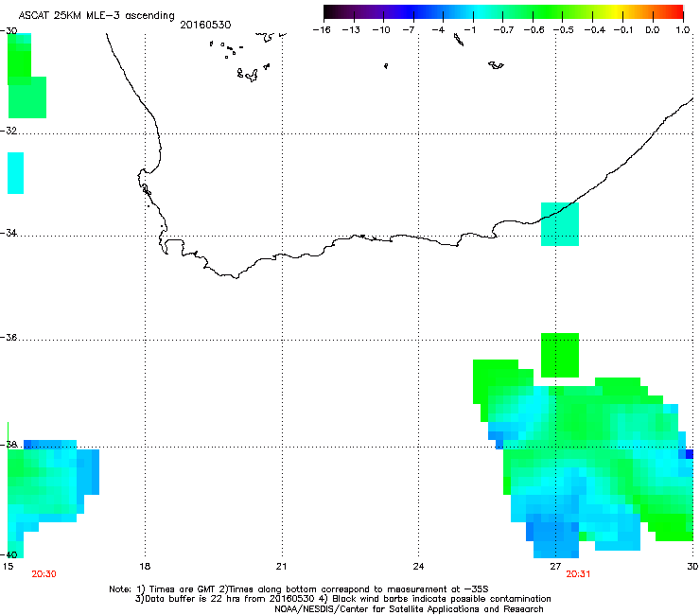This screenshot has height=615, width=700.
Task: Click the red end of the colorbar
Action: click(x=677, y=12)
